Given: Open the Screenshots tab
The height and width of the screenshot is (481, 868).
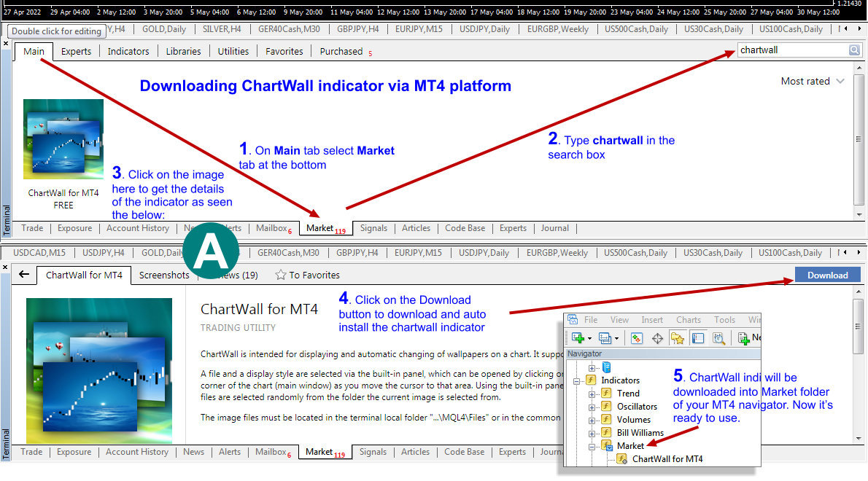Looking at the screenshot, I should click(164, 275).
